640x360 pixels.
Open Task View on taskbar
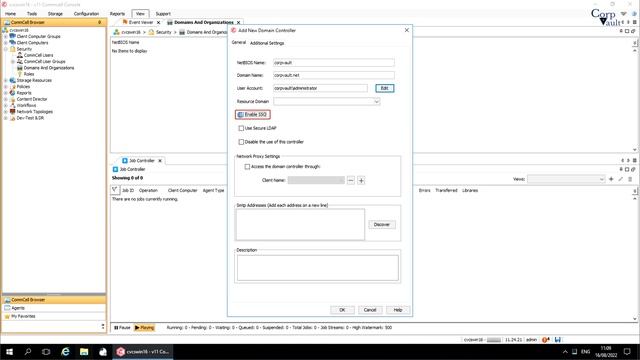[46, 352]
